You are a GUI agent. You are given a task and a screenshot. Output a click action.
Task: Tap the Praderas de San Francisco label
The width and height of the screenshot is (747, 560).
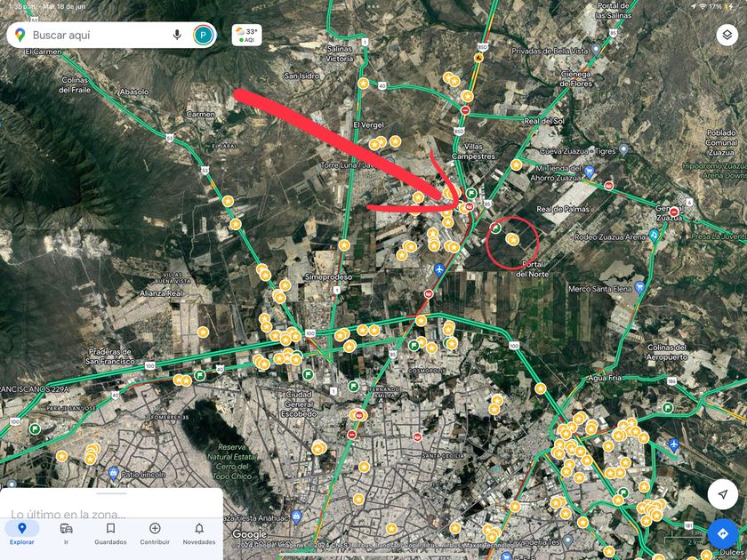110,356
